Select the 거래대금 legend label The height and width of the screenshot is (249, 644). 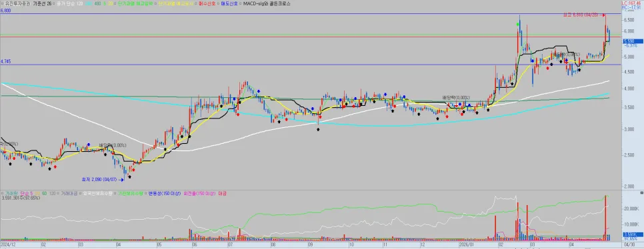[x=69, y=193]
